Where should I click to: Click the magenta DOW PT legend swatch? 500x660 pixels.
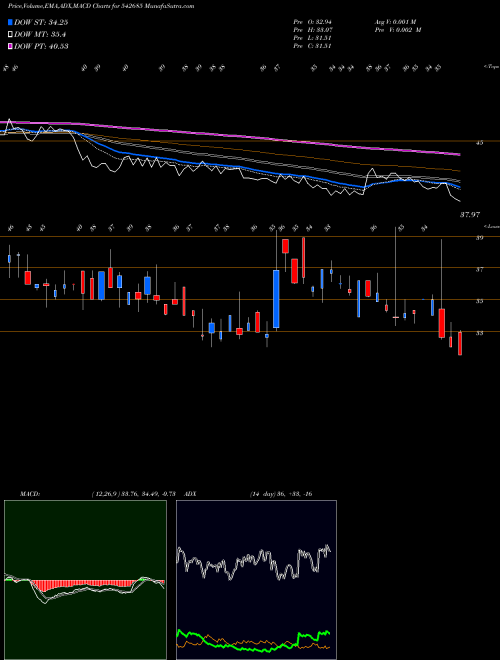[11, 46]
